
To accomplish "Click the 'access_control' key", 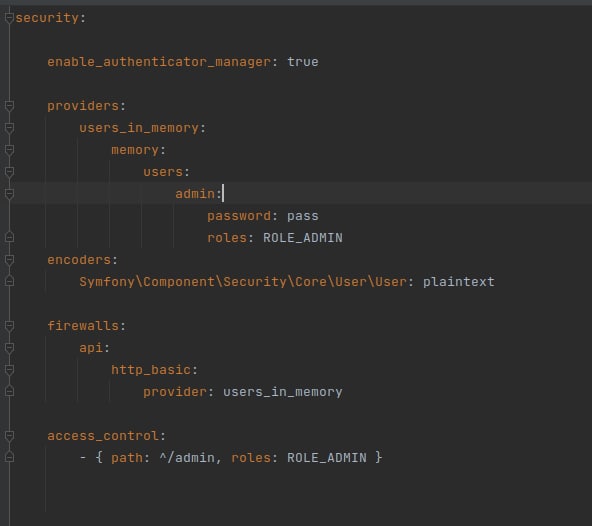I will (x=103, y=436).
